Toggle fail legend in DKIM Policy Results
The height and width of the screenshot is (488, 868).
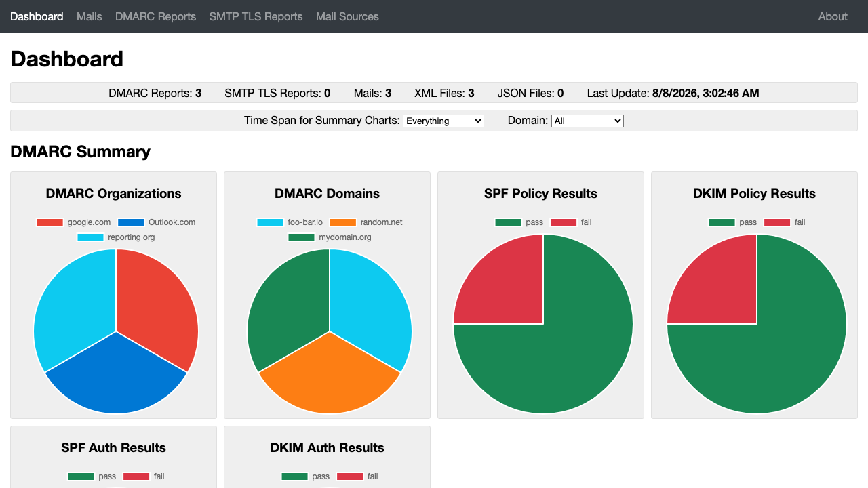[785, 222]
